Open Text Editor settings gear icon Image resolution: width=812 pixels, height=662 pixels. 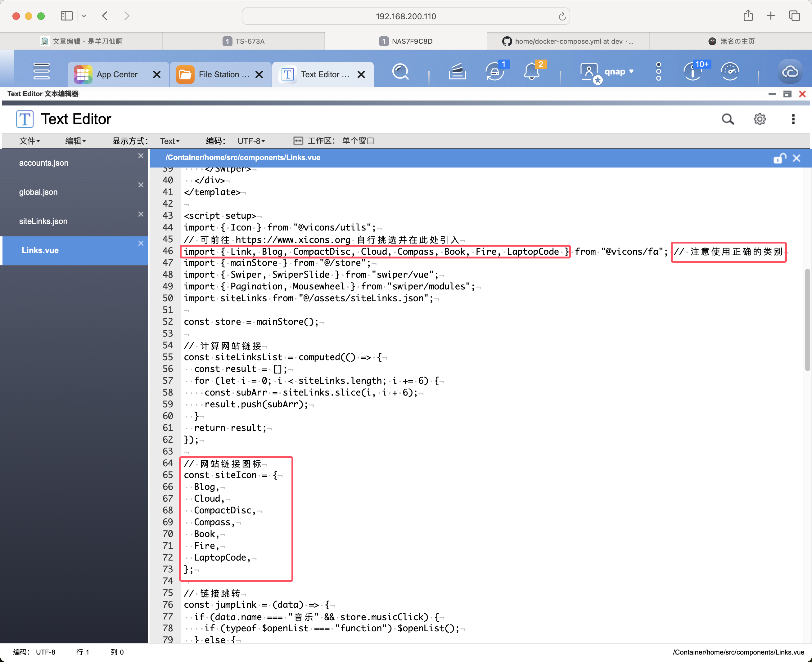pyautogui.click(x=760, y=119)
